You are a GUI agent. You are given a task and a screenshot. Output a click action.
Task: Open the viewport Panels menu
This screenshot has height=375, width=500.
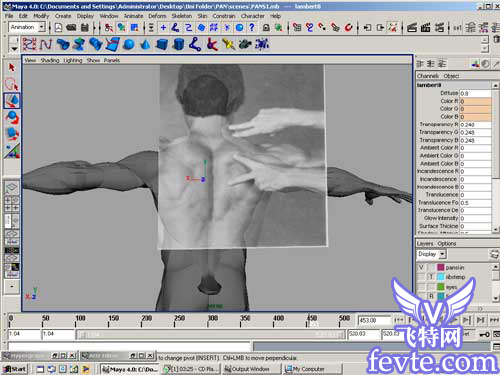click(112, 60)
